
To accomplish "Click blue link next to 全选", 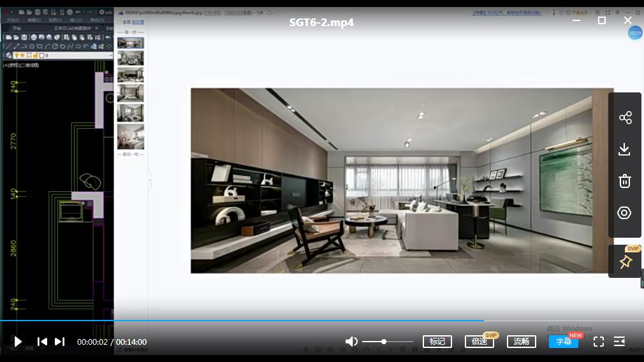I will [x=138, y=22].
